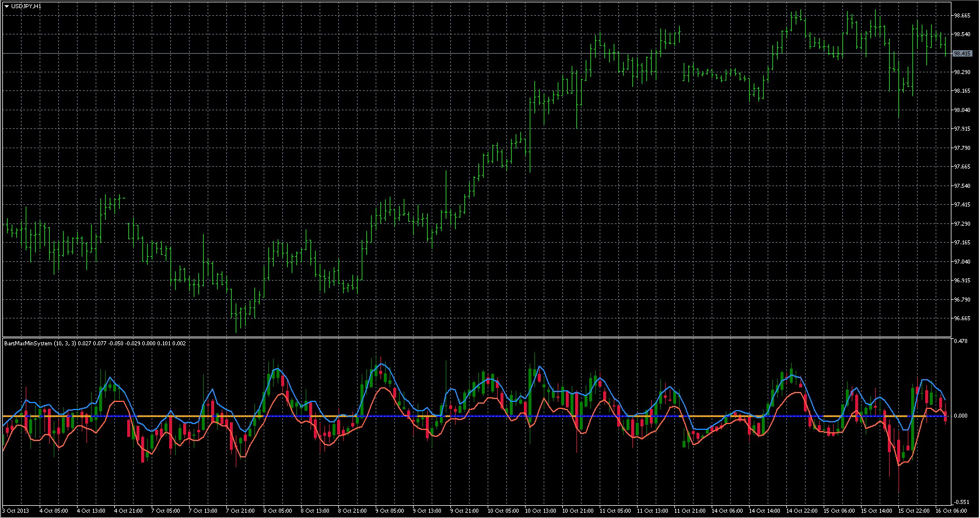Click the 7 Oct 21:00 time label
Screen dimensions: 980x518
tap(240, 511)
